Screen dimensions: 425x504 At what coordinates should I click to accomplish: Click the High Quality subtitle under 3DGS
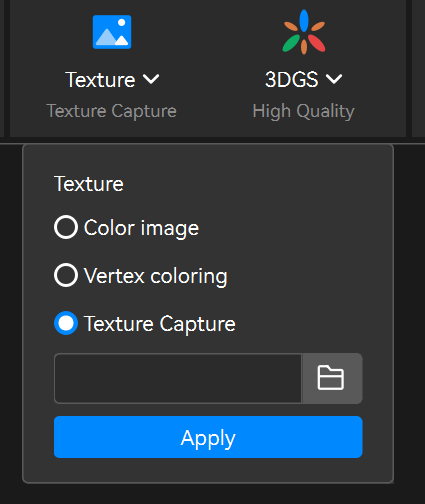tap(304, 111)
